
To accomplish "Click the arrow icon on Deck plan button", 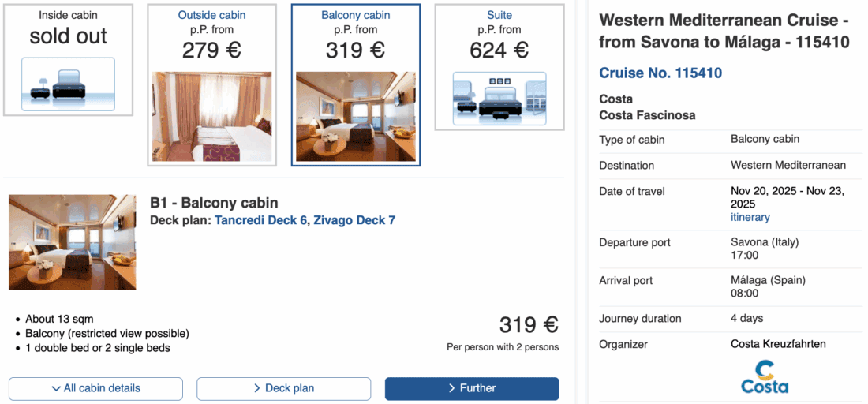I will click(257, 388).
